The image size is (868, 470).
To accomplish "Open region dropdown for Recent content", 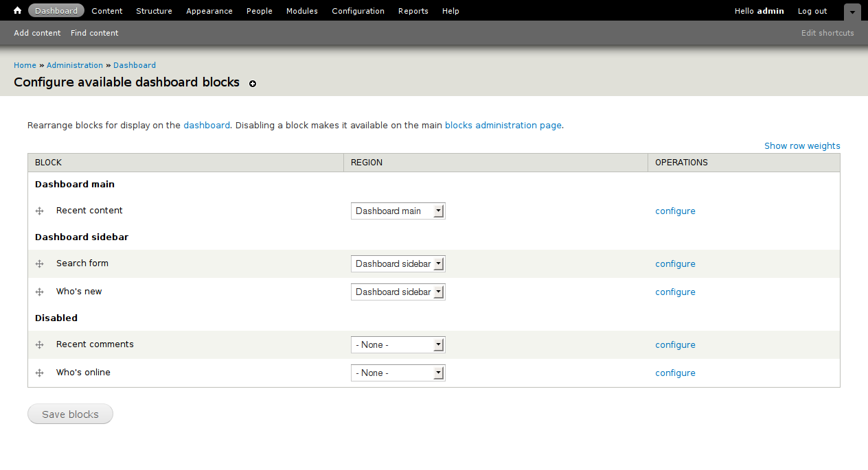I will 398,211.
